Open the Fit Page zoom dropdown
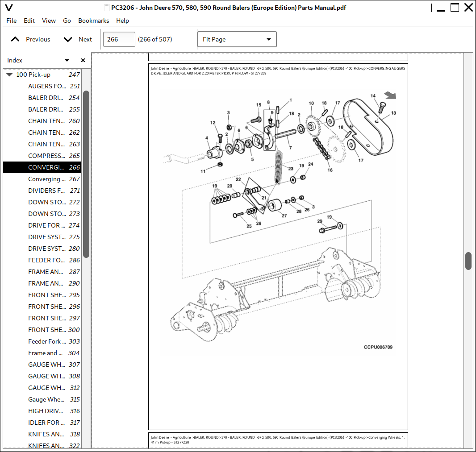 (237, 39)
